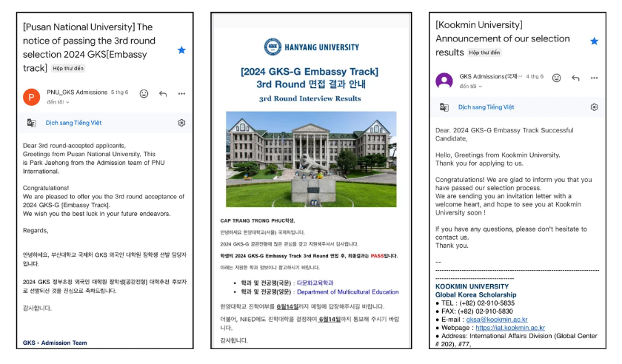Open PNU_GKS Admissions sender avatar

point(31,97)
